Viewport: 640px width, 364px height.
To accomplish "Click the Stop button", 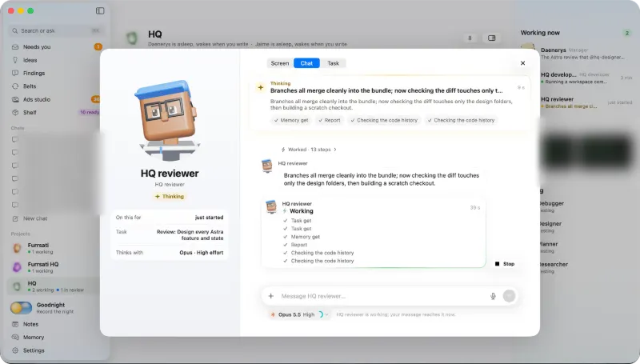I will point(505,264).
